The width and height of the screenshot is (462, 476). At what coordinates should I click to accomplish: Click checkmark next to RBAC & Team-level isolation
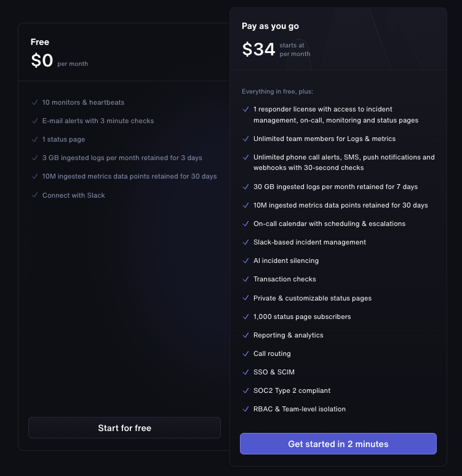(246, 409)
